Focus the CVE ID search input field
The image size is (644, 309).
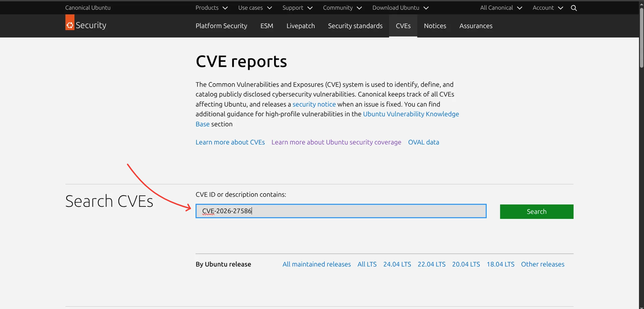pos(341,211)
